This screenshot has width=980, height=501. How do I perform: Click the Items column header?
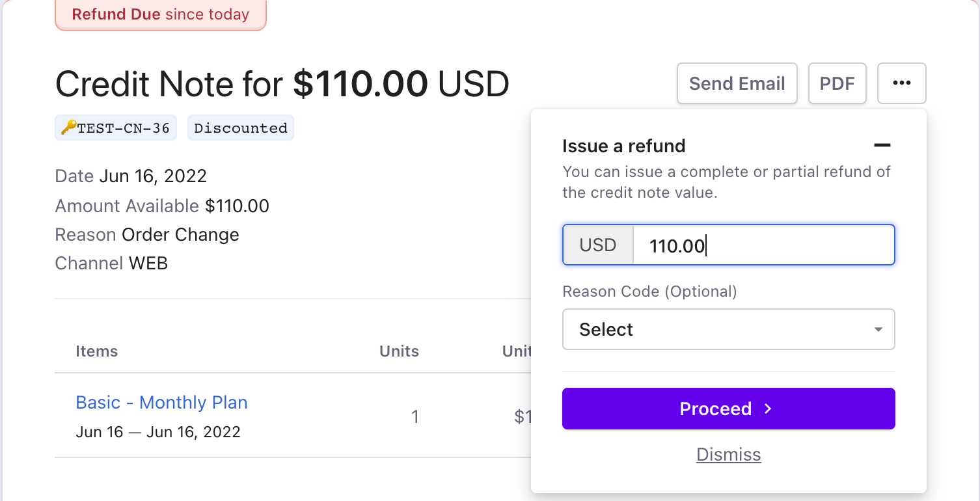(97, 351)
